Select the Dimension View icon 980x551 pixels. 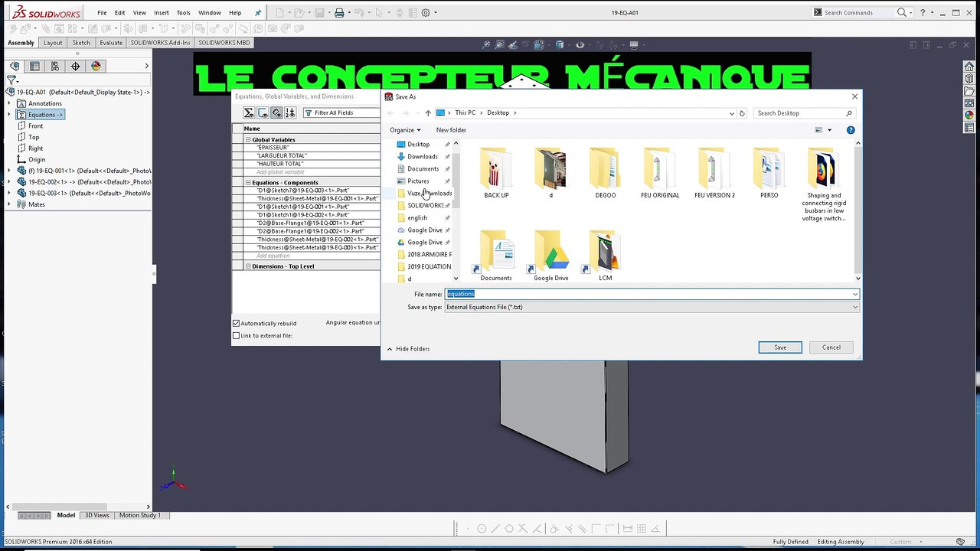click(x=276, y=112)
